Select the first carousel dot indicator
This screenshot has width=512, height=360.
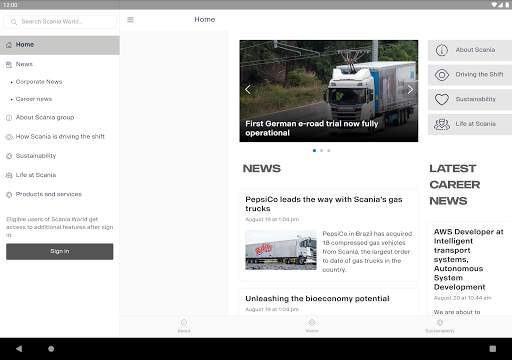pos(314,150)
